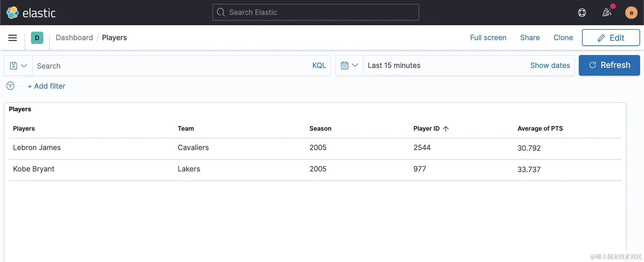Click the filter options circle icon
Image resolution: width=644 pixels, height=262 pixels.
click(x=10, y=86)
